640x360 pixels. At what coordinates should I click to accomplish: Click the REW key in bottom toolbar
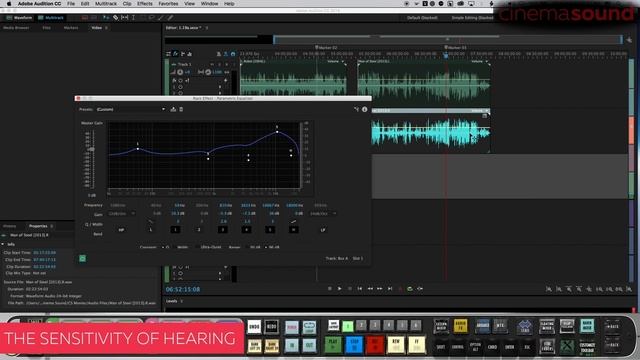[x=396, y=345]
